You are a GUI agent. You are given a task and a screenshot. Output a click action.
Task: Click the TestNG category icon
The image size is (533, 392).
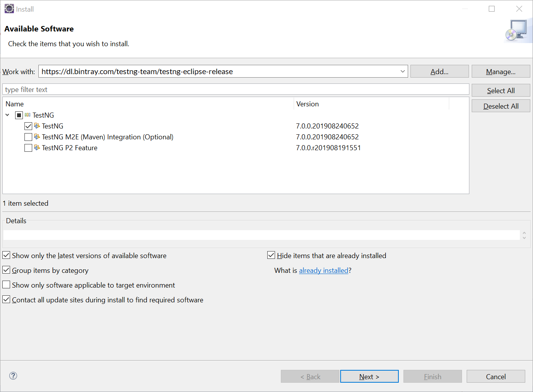click(28, 115)
